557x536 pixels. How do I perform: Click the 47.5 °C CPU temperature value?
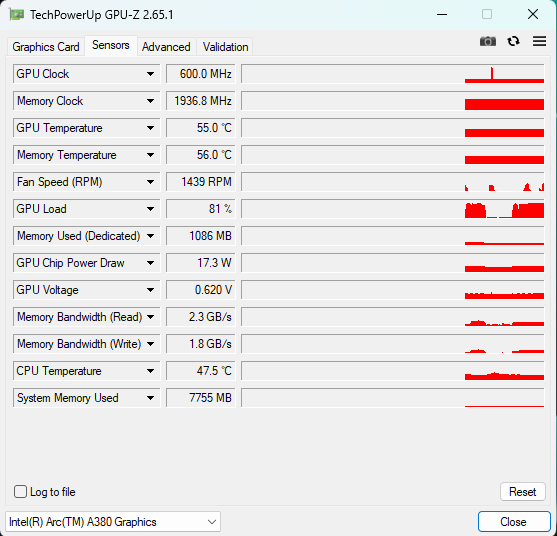tap(201, 371)
